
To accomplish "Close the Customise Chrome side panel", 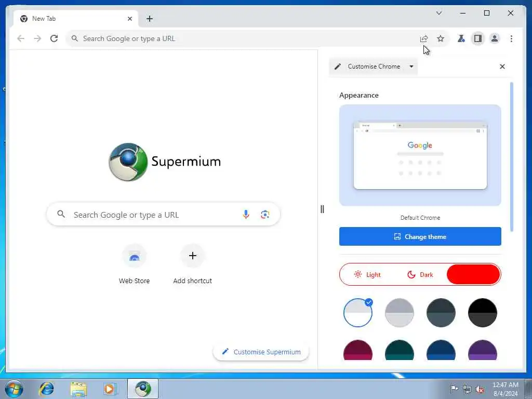I will [502, 66].
